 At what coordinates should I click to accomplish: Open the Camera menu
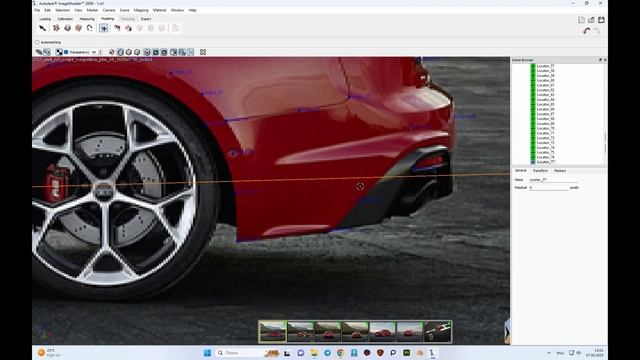pyautogui.click(x=109, y=10)
